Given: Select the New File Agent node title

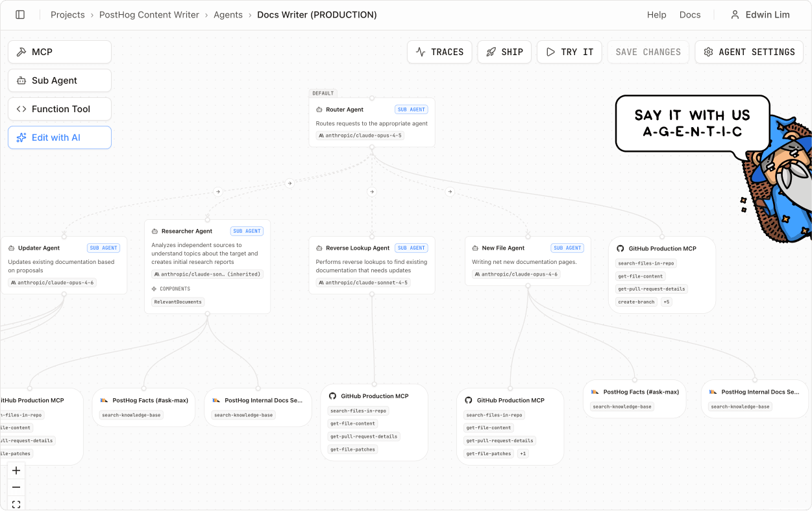Looking at the screenshot, I should [503, 248].
